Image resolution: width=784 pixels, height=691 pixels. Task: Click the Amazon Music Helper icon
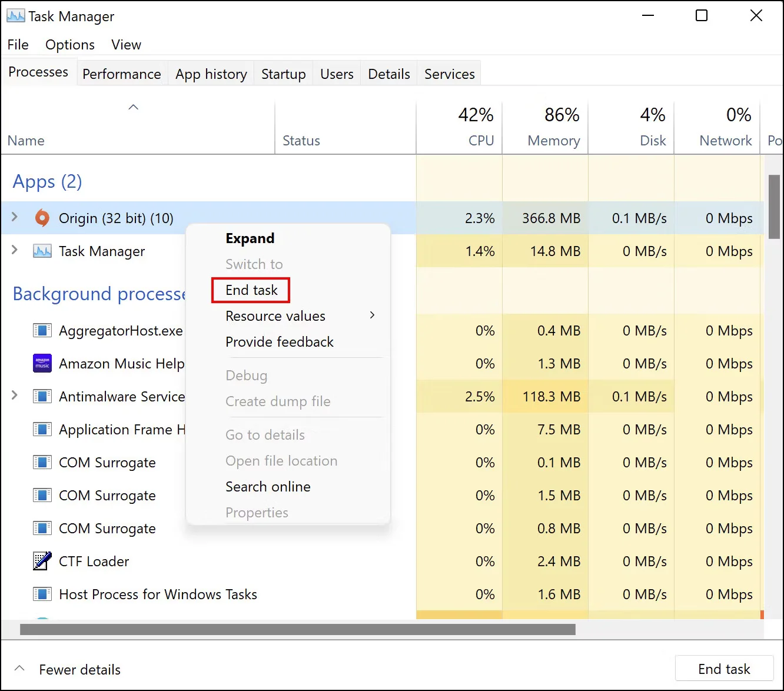tap(42, 364)
